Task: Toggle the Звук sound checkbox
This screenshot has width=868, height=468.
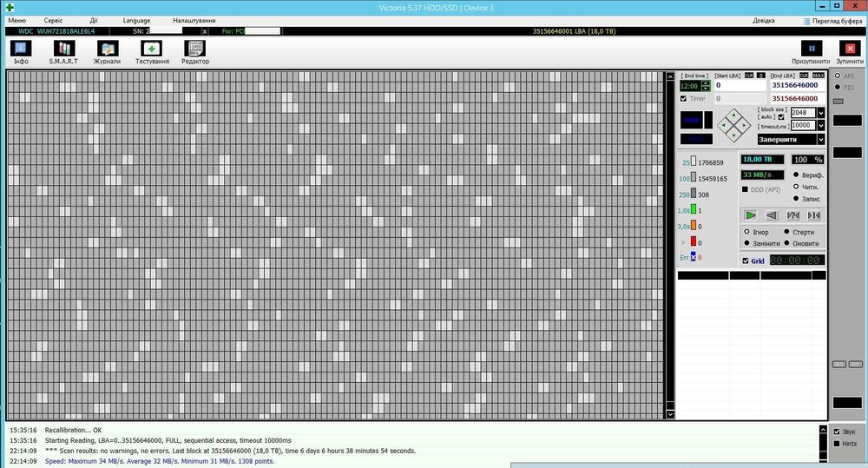Action: click(x=837, y=432)
